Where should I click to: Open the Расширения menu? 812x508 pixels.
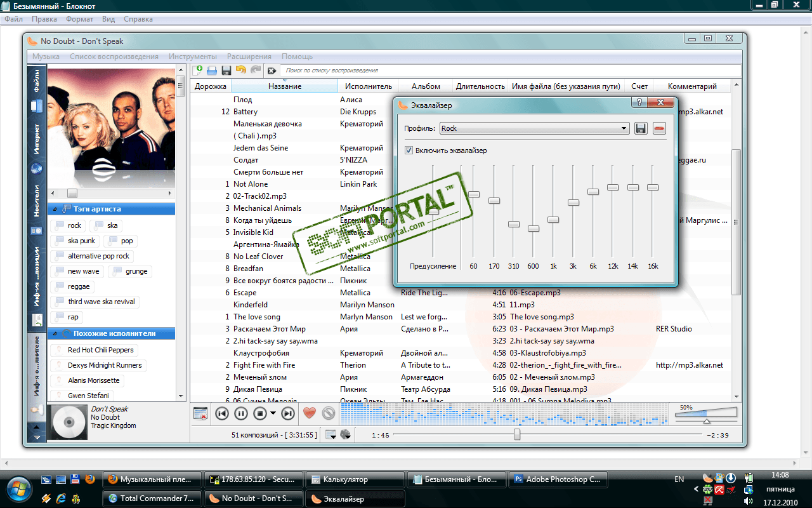(x=249, y=57)
